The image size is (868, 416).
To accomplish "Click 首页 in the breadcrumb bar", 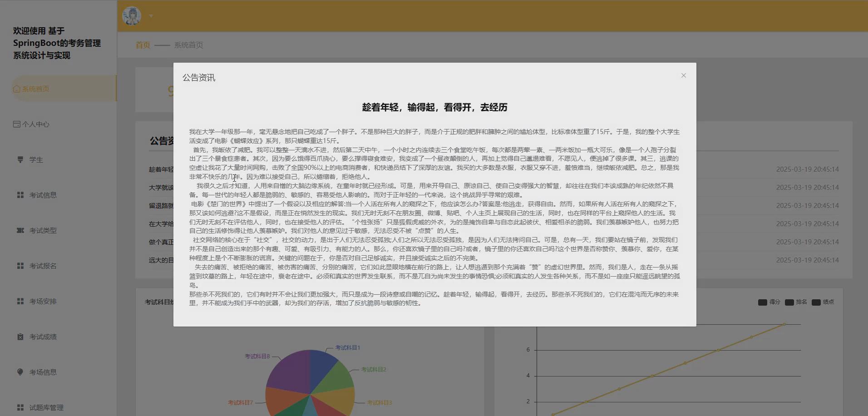I will click(143, 45).
